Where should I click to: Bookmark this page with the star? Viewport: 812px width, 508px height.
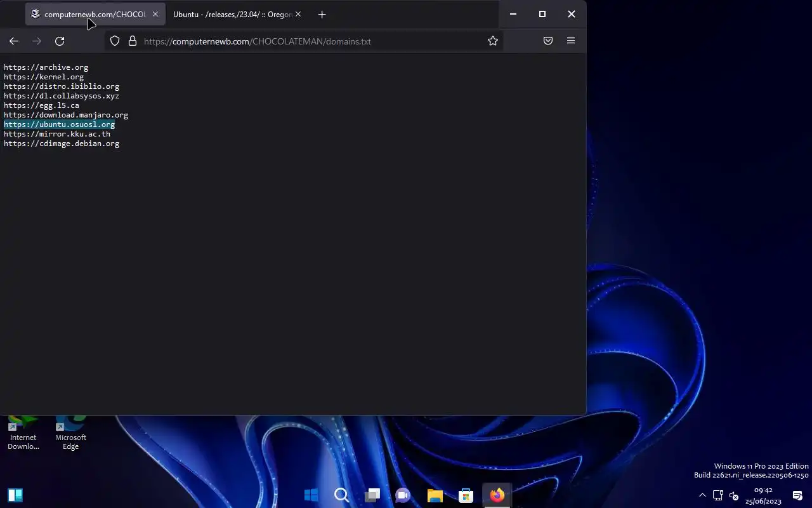[493, 41]
